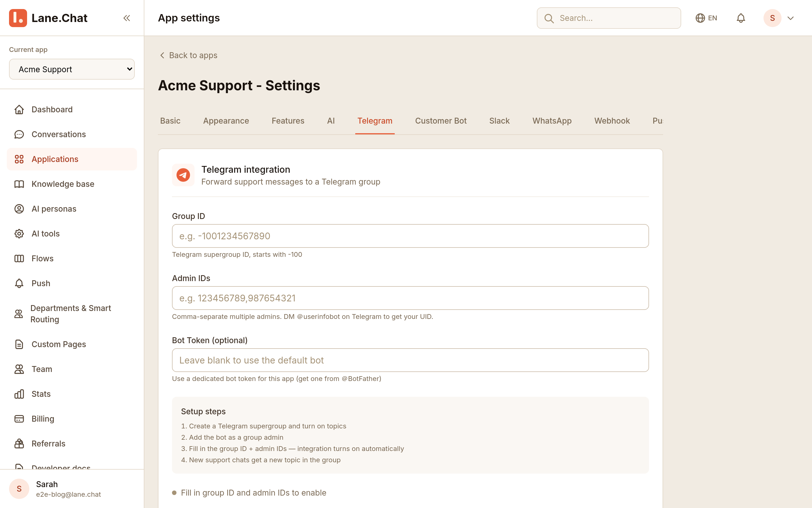Click the 'Setup steps' heading
Viewport: 812px width, 508px height.
(203, 411)
